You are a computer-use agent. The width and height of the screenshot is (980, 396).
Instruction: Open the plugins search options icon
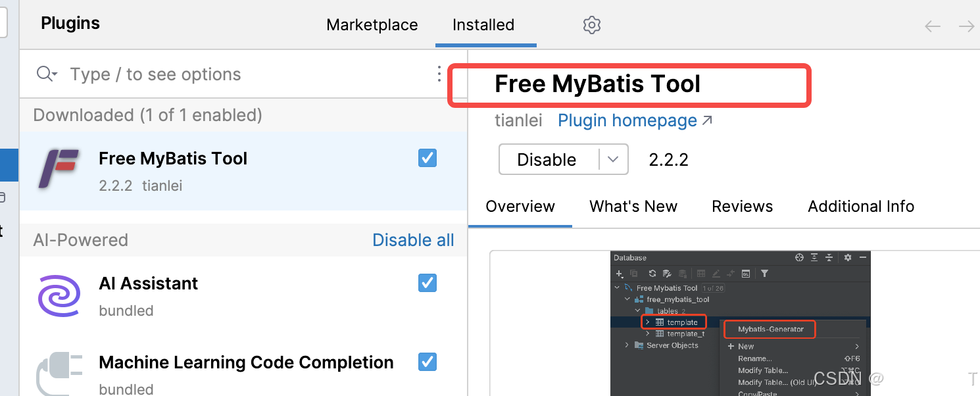point(439,74)
